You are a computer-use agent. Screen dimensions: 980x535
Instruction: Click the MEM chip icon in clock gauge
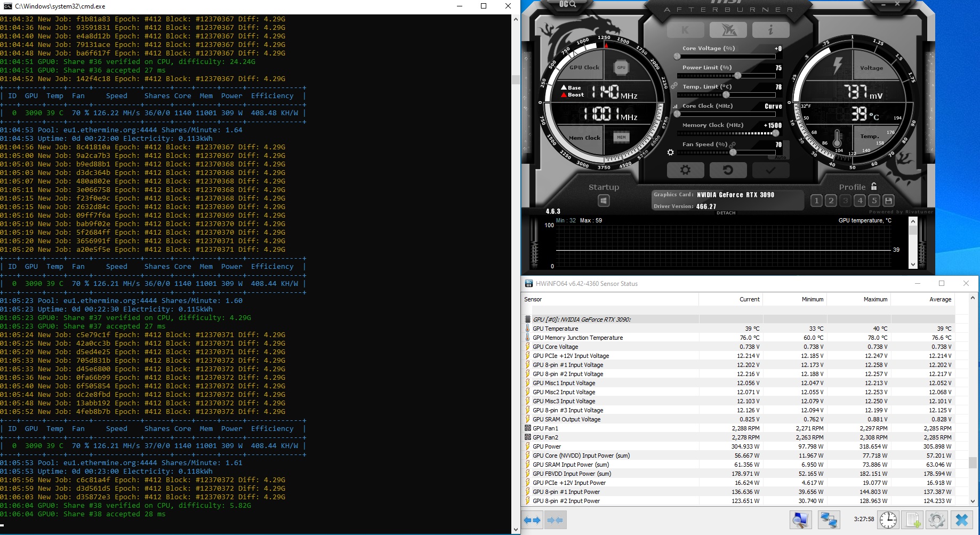(x=621, y=138)
